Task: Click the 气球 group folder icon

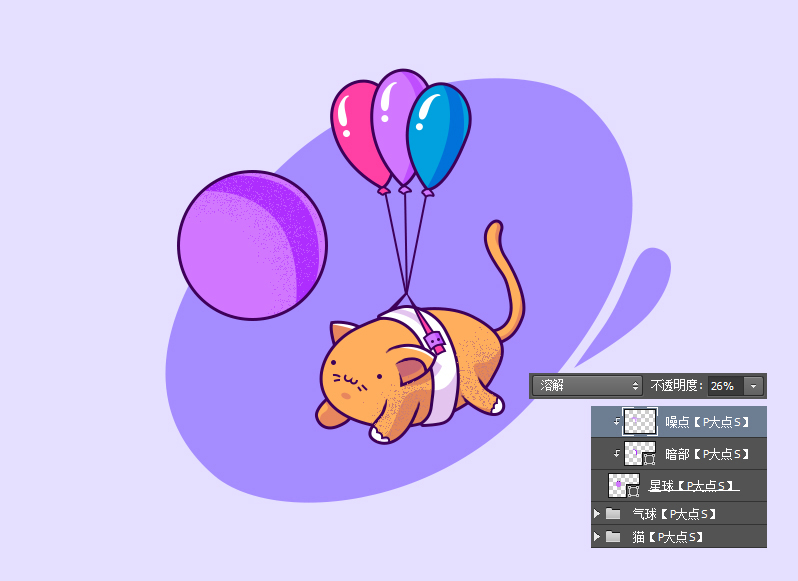Action: pyautogui.click(x=613, y=514)
